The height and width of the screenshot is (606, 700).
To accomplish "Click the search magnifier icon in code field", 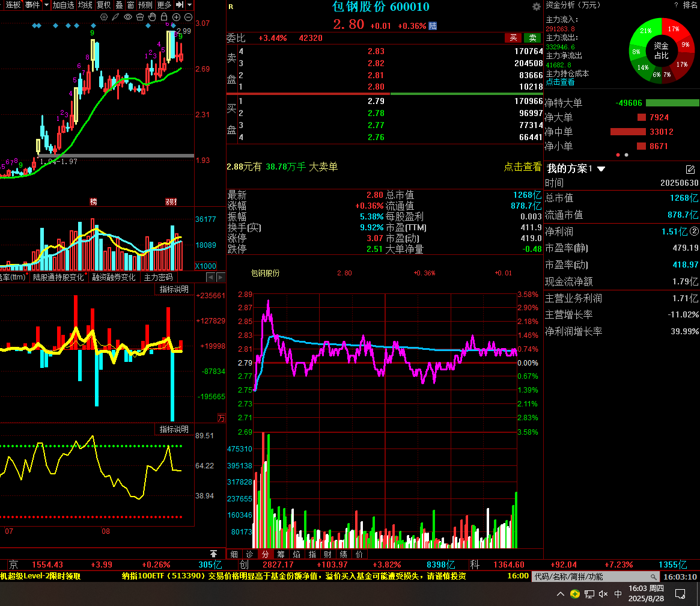I will coord(653,577).
